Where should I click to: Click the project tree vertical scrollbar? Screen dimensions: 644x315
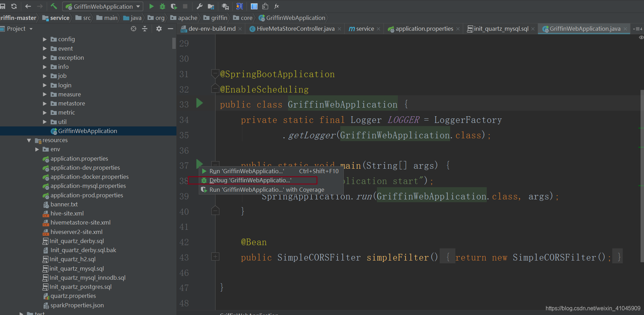pyautogui.click(x=174, y=44)
